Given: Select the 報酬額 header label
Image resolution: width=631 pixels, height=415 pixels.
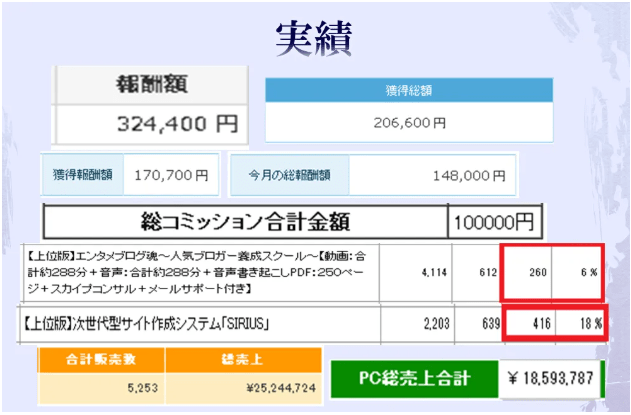Looking at the screenshot, I should pos(152,85).
